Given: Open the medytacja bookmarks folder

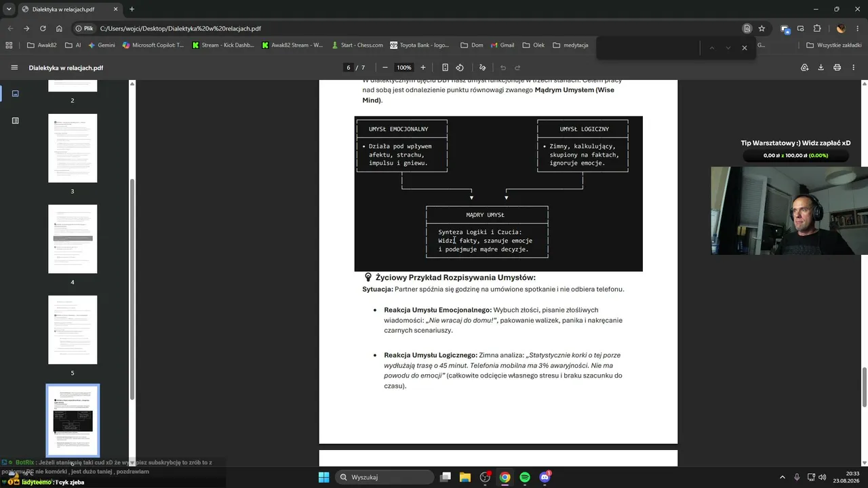Looking at the screenshot, I should pos(570,45).
